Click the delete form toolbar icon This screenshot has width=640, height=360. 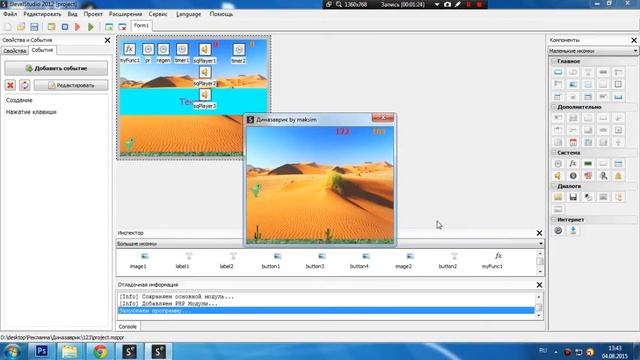click(x=122, y=27)
